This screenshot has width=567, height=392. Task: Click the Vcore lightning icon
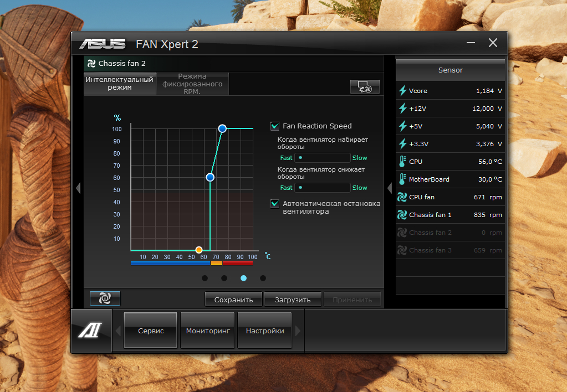[402, 91]
